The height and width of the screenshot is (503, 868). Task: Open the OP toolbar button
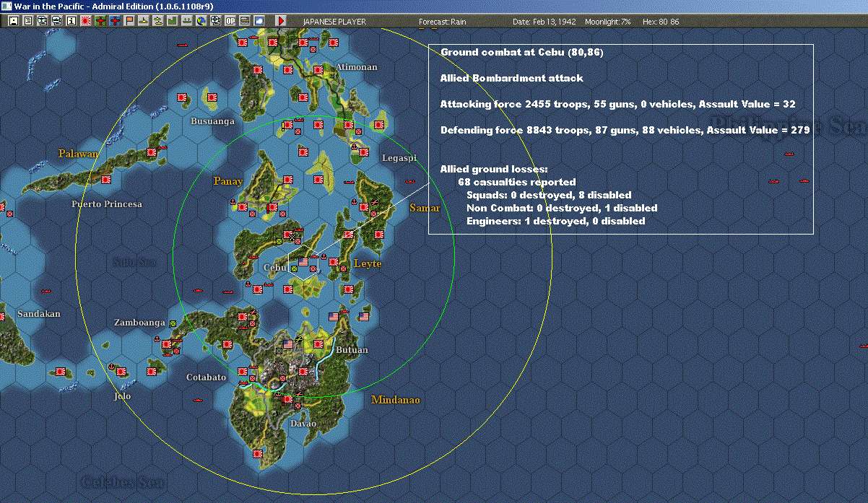(x=230, y=21)
